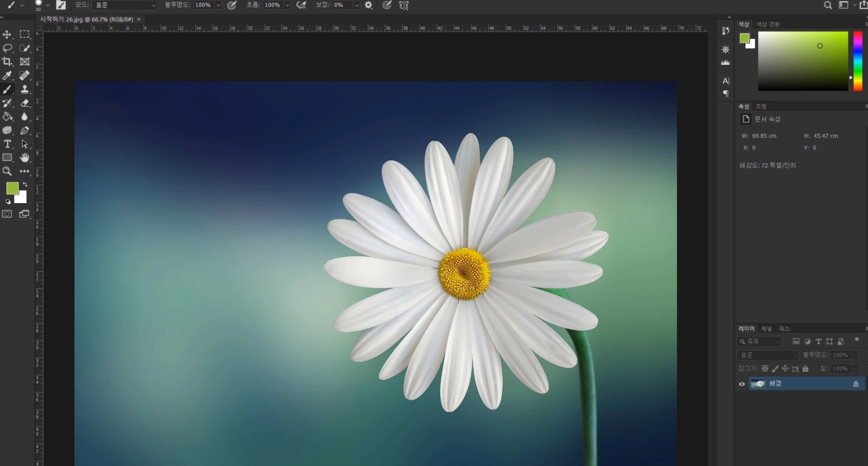Click the Zoom tool
This screenshot has height=466, width=868.
point(7,171)
